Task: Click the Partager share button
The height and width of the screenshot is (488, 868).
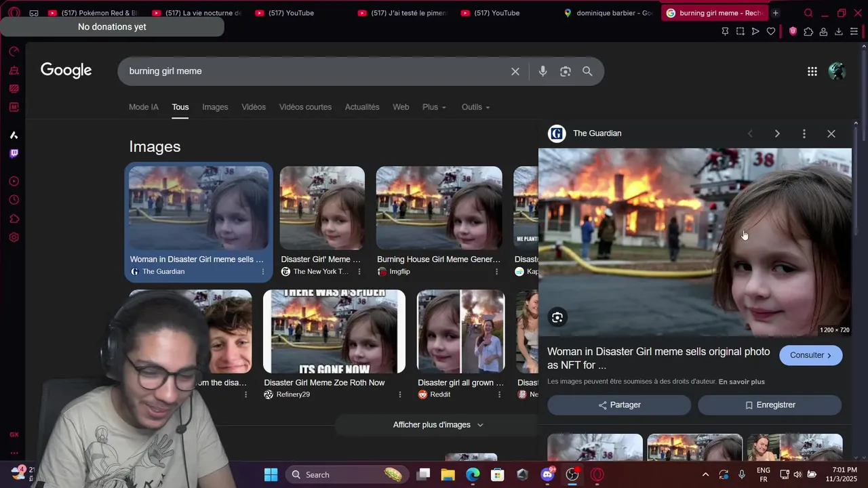Action: pyautogui.click(x=619, y=405)
